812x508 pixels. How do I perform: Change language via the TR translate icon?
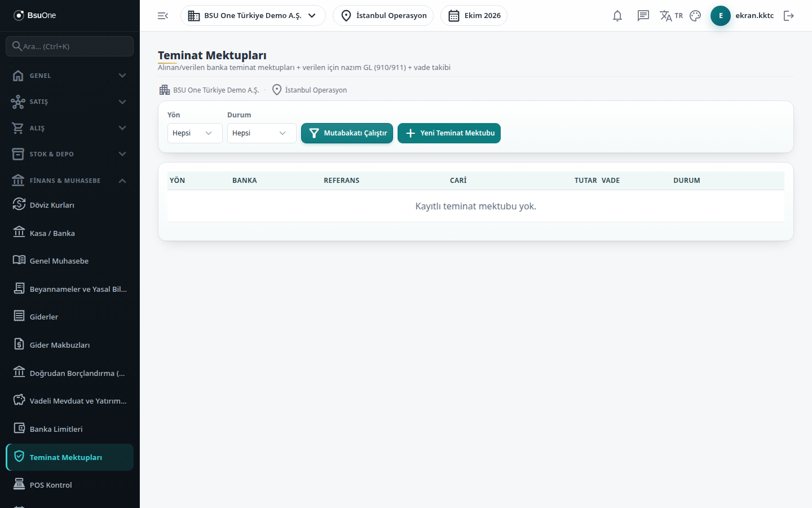click(x=672, y=16)
